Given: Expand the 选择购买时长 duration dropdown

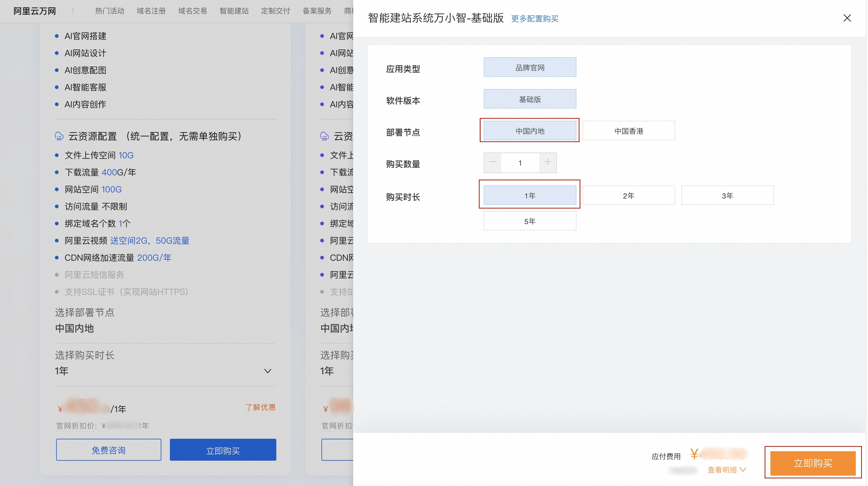Looking at the screenshot, I should (267, 371).
